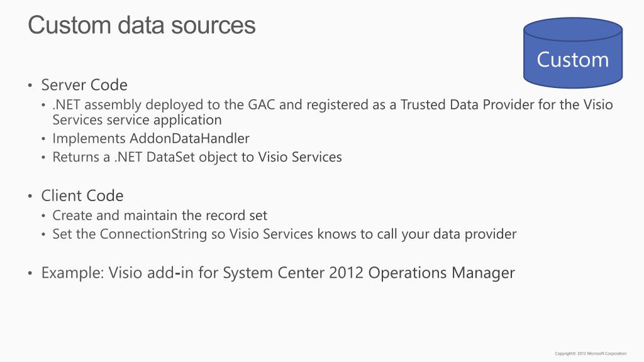Click the top ellipse of the cylinder shape
The width and height of the screenshot is (644, 362).
point(572,29)
